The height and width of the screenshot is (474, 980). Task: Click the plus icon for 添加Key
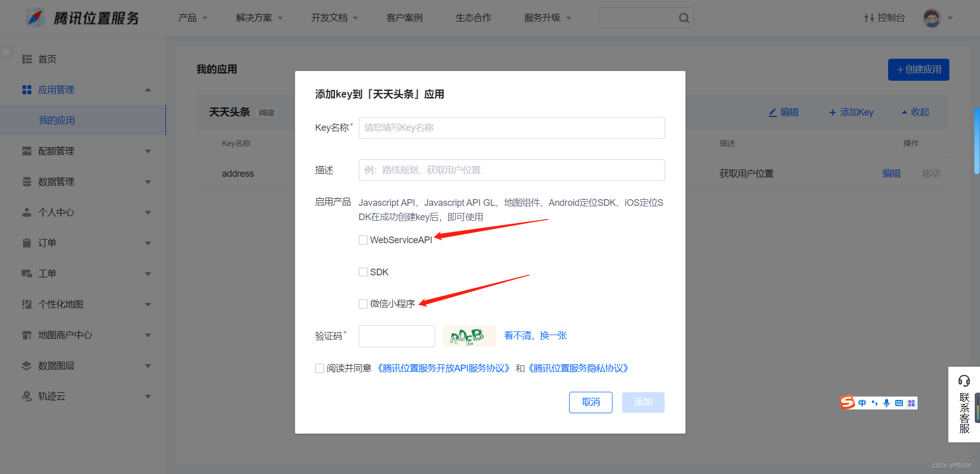coord(832,112)
